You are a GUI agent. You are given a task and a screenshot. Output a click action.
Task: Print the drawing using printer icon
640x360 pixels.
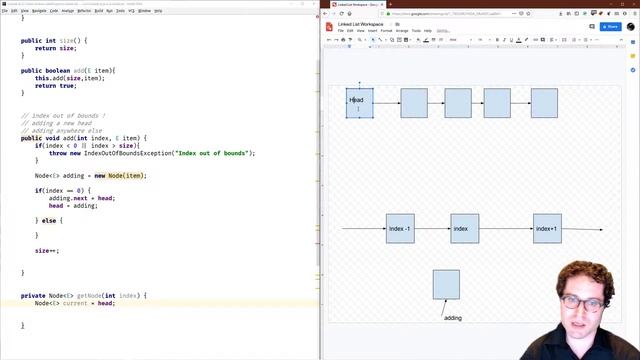[x=343, y=40]
